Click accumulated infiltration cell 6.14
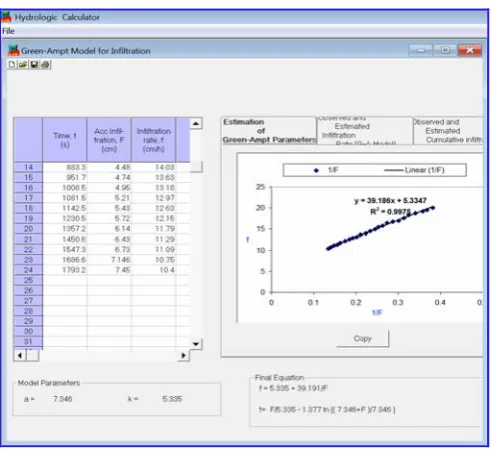Image resolution: width=493 pixels, height=454 pixels. (x=109, y=229)
